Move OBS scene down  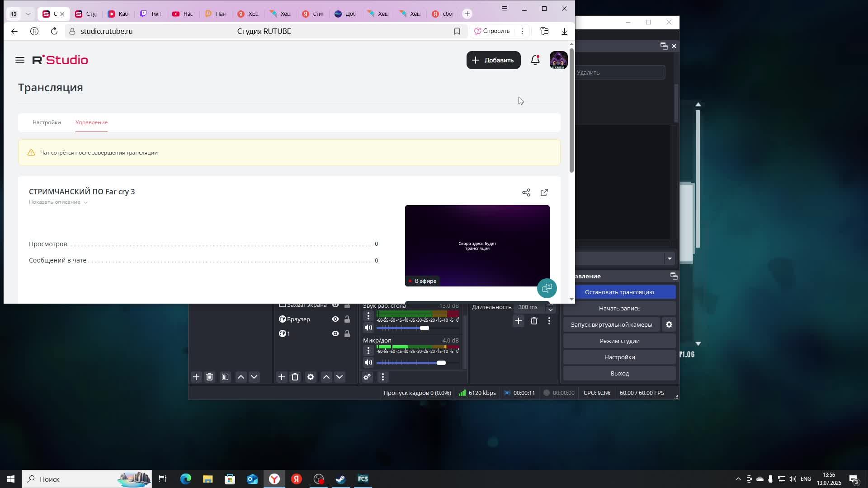[x=254, y=377]
